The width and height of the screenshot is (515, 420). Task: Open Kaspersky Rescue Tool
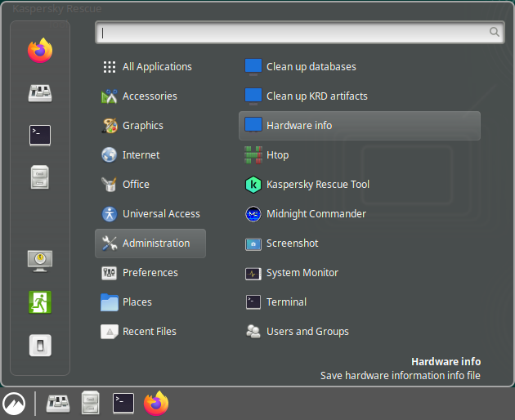pos(317,185)
